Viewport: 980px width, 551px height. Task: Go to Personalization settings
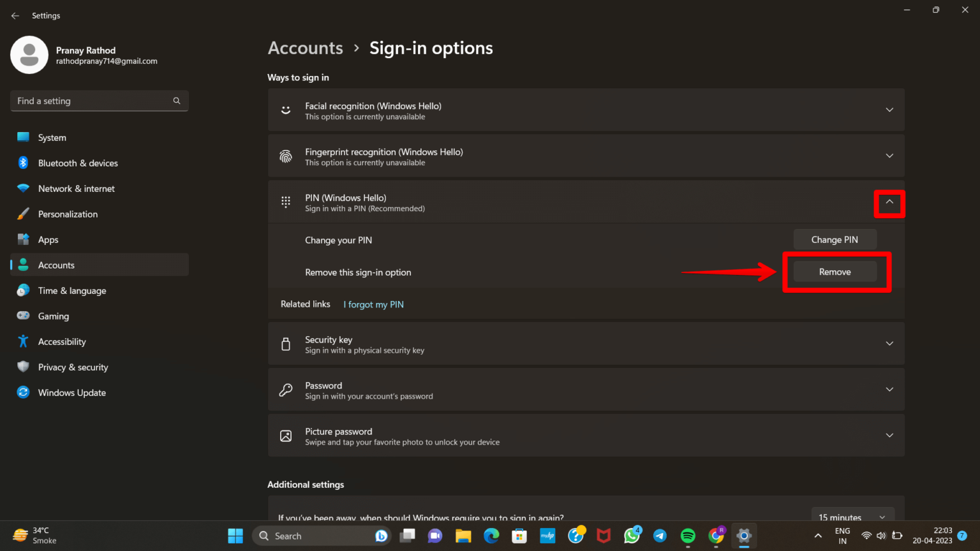(68, 214)
